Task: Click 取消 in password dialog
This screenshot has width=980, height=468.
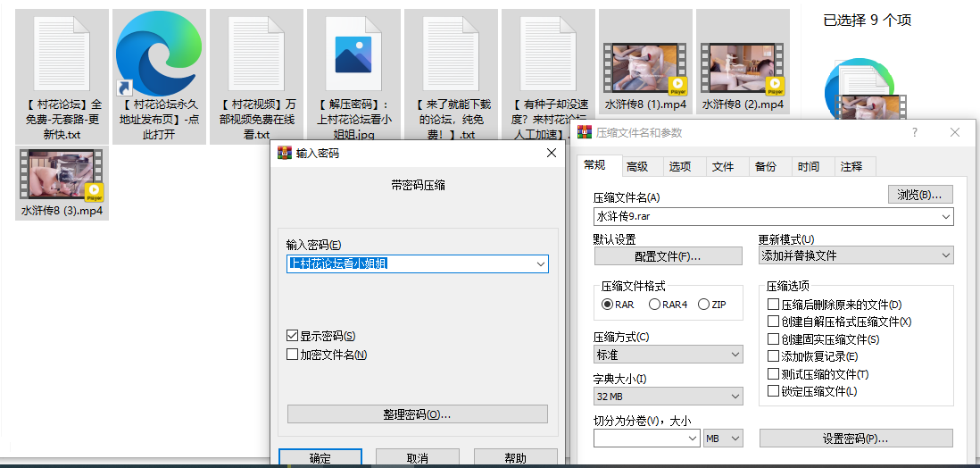Action: tap(417, 458)
